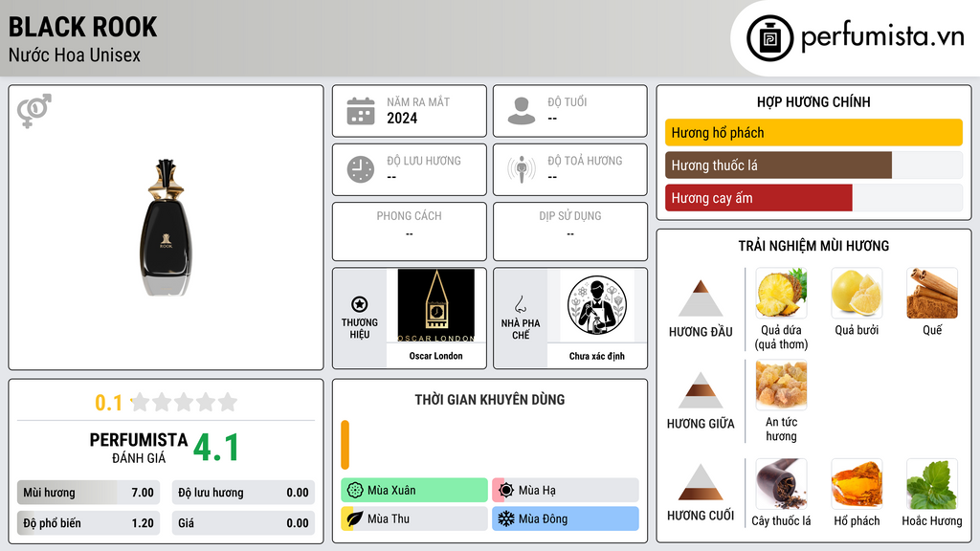Click the Hương hổ phách yellow bar

coord(813,132)
